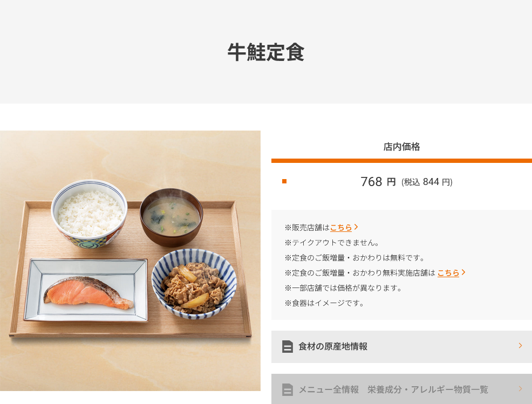Click the 牛鮭定食 page title
The width and height of the screenshot is (532, 404).
tap(266, 52)
